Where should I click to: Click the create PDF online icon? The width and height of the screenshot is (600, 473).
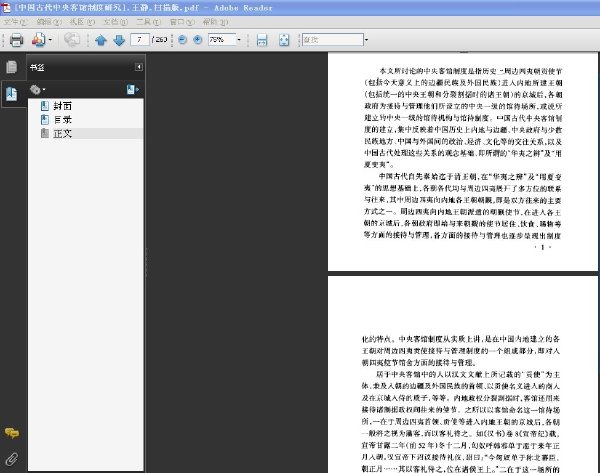[38, 39]
